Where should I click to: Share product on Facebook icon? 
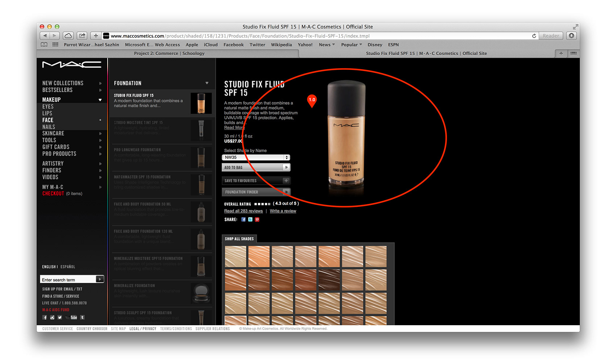tap(243, 219)
